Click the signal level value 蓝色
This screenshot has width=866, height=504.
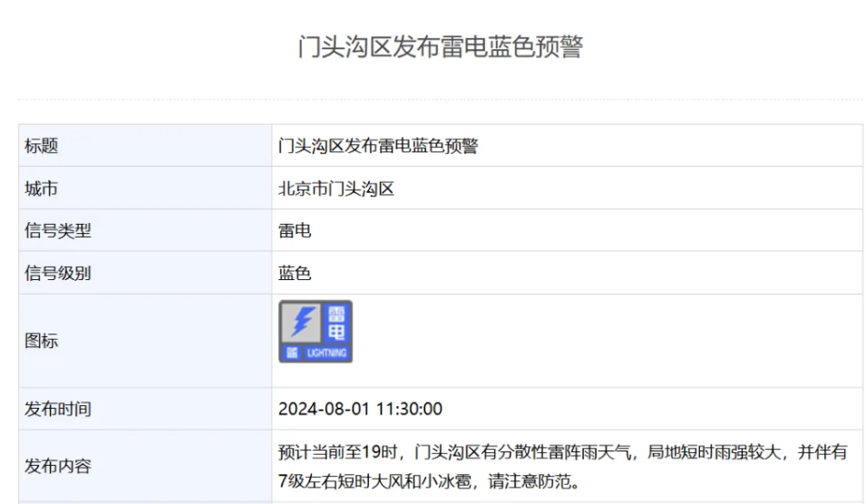295,273
